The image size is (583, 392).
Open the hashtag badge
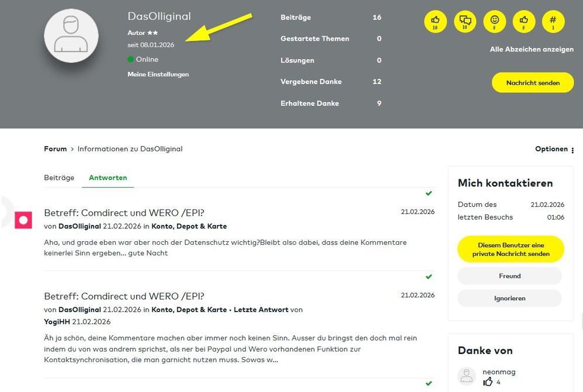553,22
